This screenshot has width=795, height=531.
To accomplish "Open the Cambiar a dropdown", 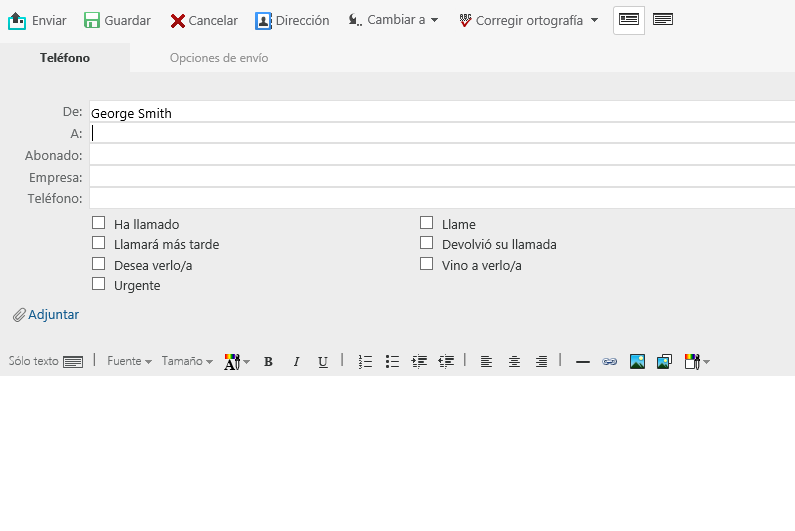I will tap(393, 20).
